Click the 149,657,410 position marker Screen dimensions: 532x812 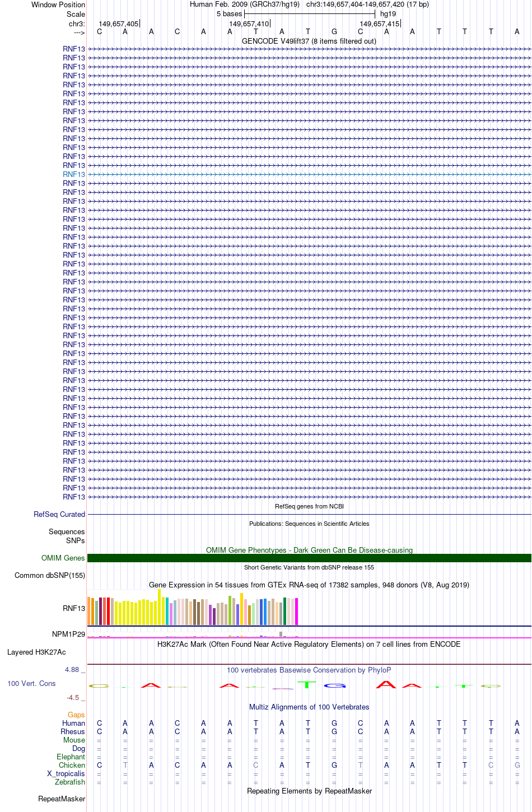[249, 24]
